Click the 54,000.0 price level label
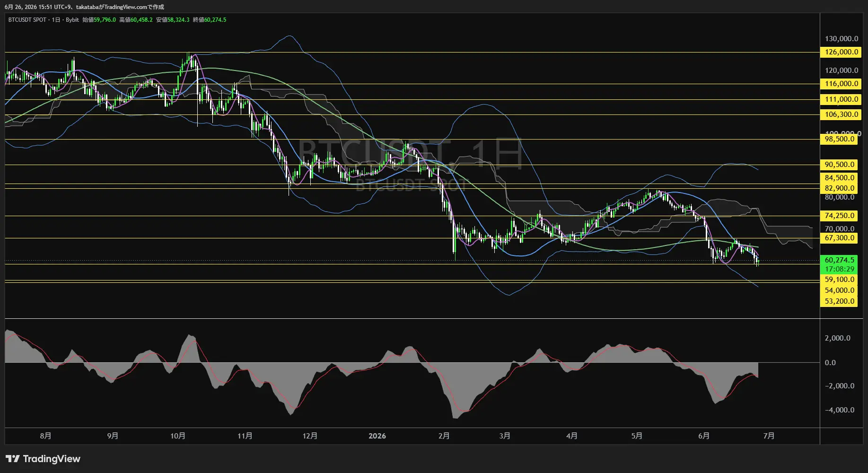This screenshot has width=868, height=473. tap(839, 290)
